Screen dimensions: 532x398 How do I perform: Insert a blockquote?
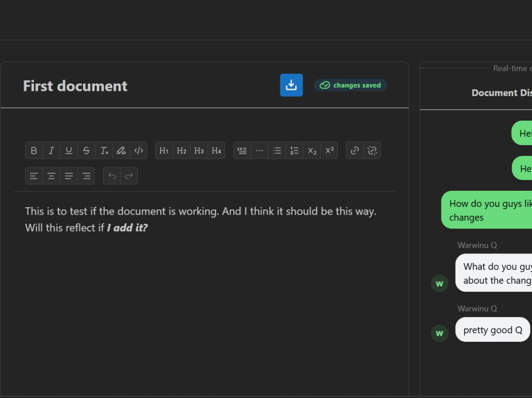tap(242, 150)
